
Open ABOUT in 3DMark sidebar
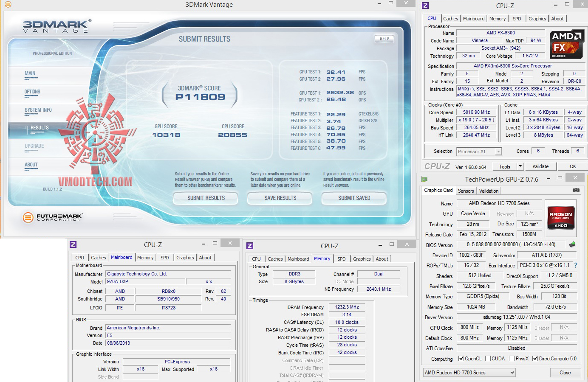31,165
